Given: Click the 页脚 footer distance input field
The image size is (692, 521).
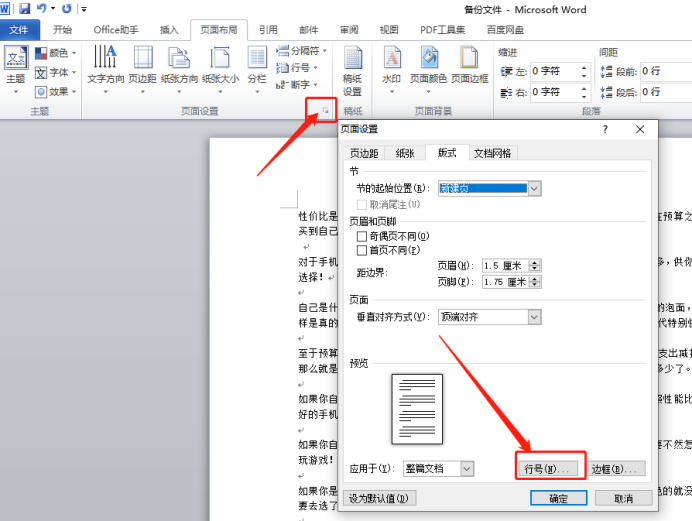Looking at the screenshot, I should pos(505,282).
